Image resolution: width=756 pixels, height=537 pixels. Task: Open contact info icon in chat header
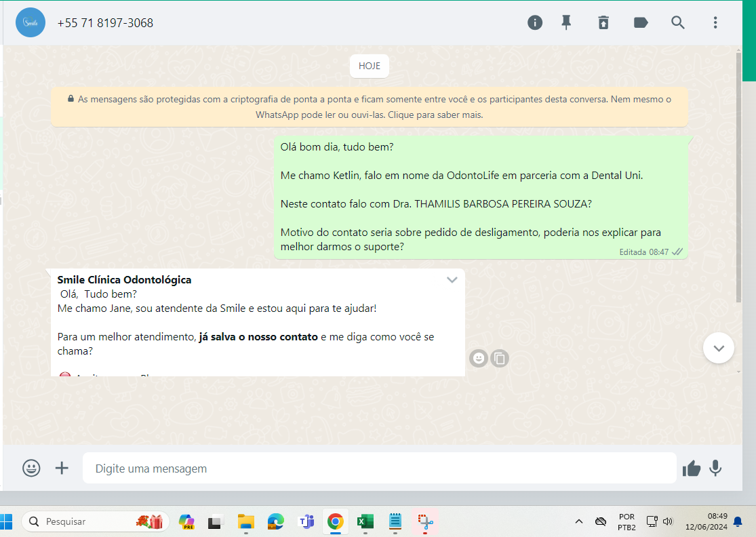click(535, 22)
